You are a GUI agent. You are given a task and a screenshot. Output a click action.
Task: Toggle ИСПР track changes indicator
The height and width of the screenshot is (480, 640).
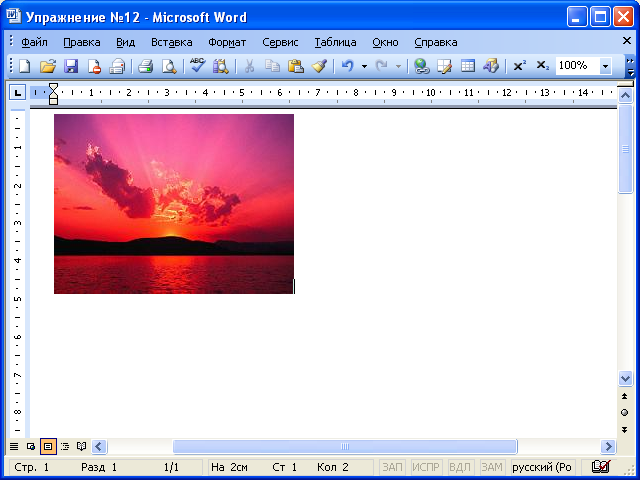[x=426, y=467]
